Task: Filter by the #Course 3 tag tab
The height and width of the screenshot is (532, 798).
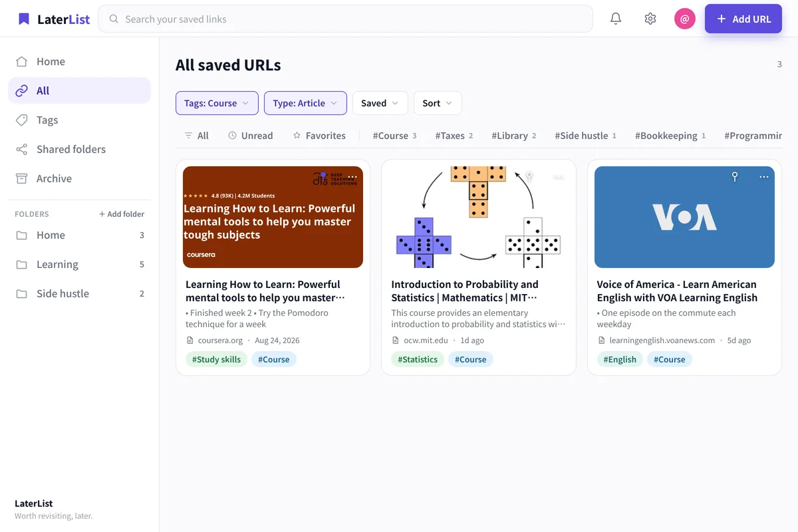Action: 394,136
